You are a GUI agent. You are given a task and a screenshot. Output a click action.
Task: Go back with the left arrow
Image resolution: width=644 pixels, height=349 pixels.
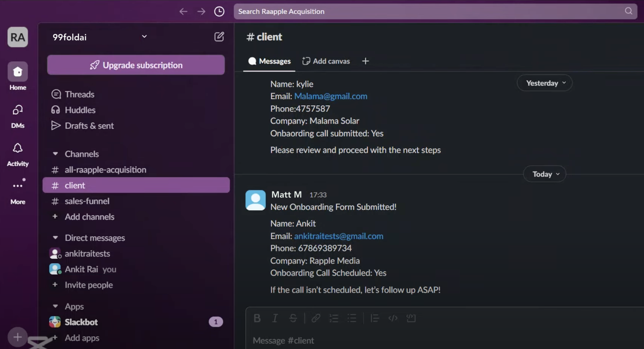point(183,12)
